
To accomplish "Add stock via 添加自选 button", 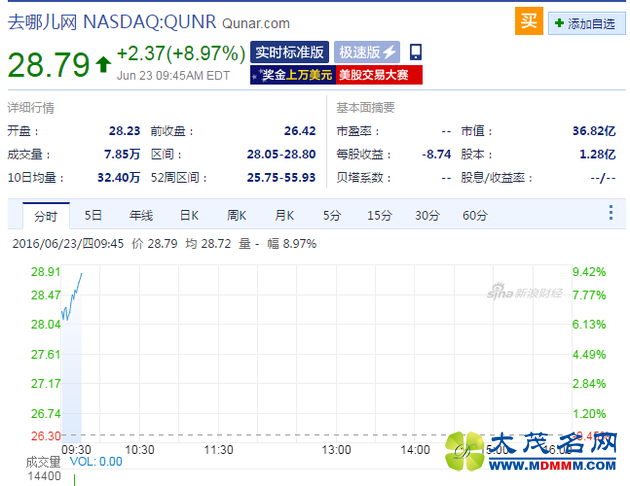I will [586, 24].
